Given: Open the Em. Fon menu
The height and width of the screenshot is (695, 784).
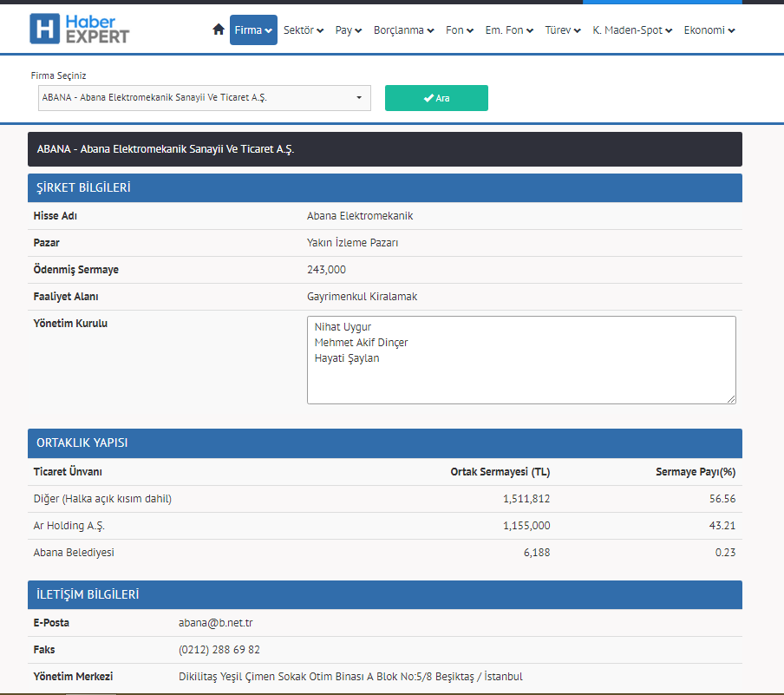Looking at the screenshot, I should tap(509, 30).
